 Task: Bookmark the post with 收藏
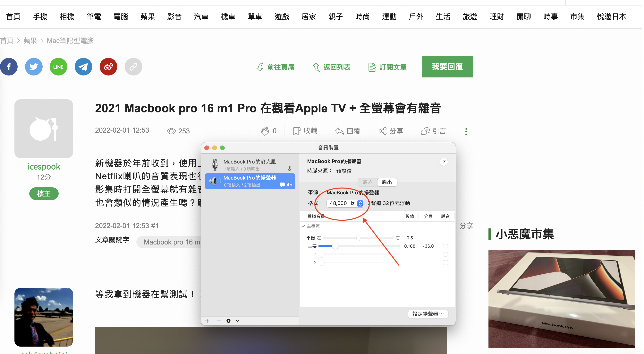coord(305,131)
